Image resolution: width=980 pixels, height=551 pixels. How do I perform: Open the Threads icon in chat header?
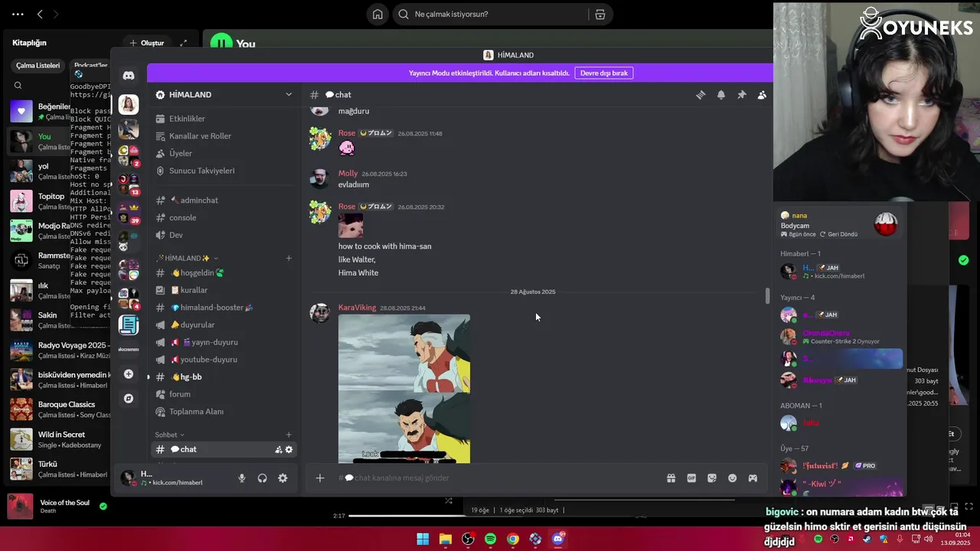tap(701, 95)
